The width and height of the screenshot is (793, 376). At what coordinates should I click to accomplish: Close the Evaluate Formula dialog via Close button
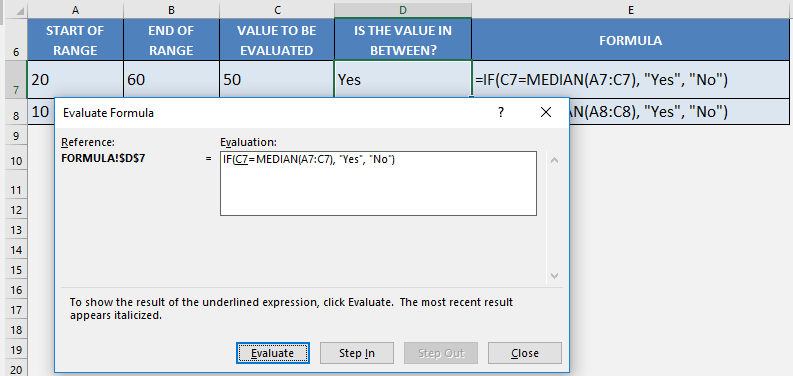coord(524,353)
